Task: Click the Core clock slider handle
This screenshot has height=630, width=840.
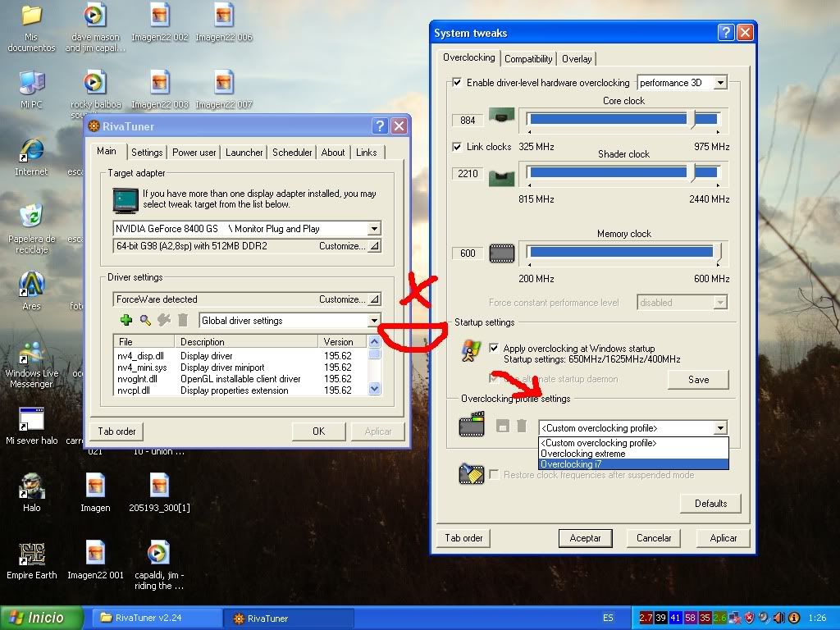Action: tap(692, 120)
